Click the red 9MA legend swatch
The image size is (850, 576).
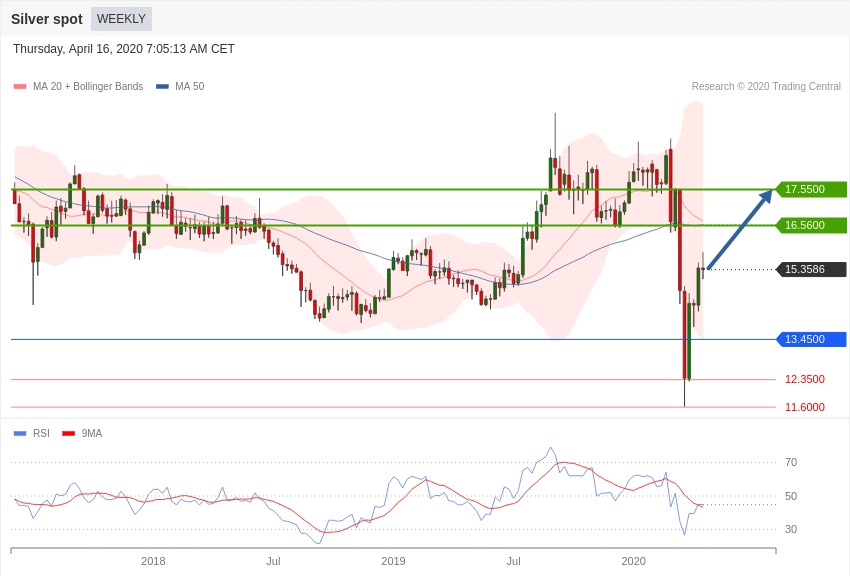pyautogui.click(x=68, y=433)
